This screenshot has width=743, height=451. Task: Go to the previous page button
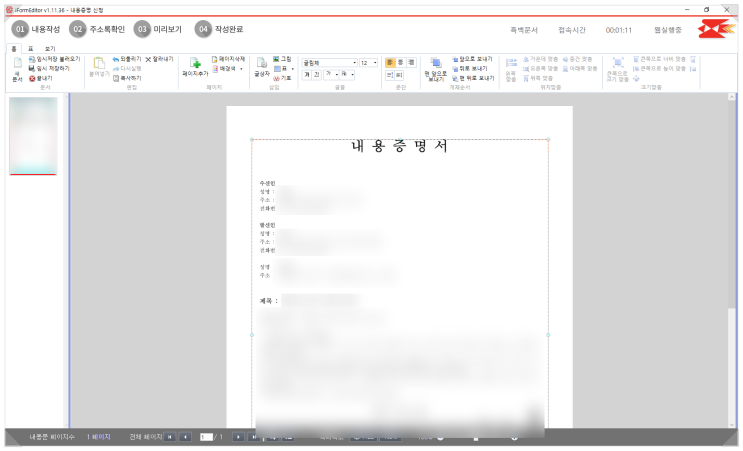[x=185, y=437]
